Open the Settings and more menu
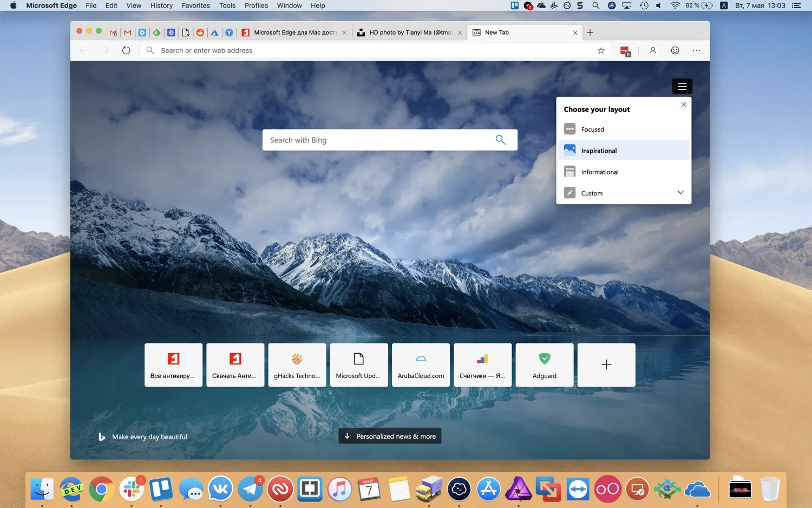Image resolution: width=812 pixels, height=508 pixels. point(696,50)
